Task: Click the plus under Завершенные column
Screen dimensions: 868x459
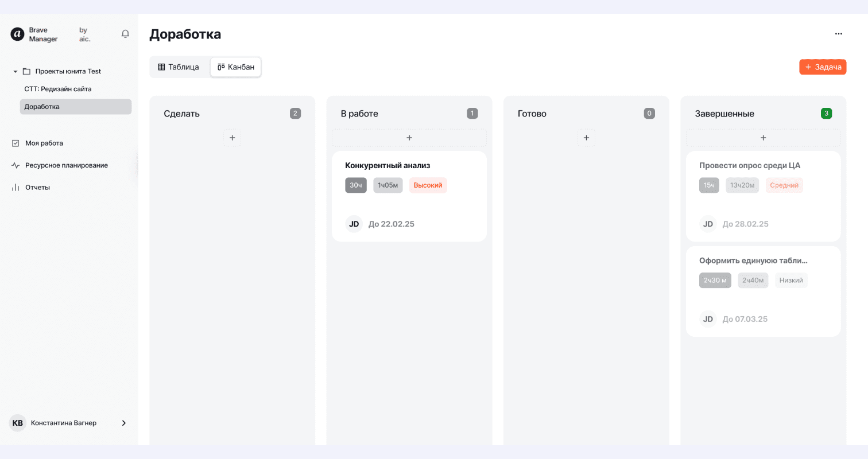Action: pos(764,138)
